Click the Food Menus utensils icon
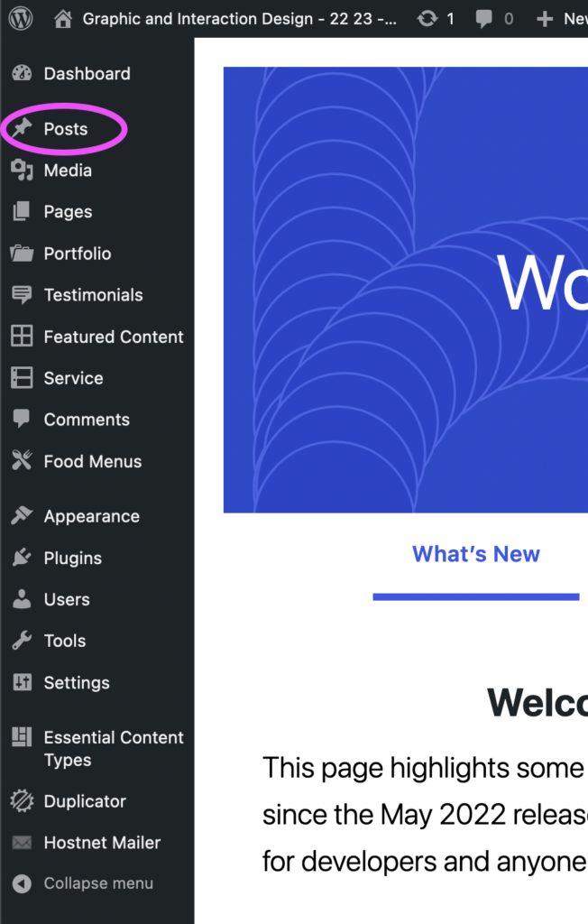The height and width of the screenshot is (924, 588). click(22, 461)
